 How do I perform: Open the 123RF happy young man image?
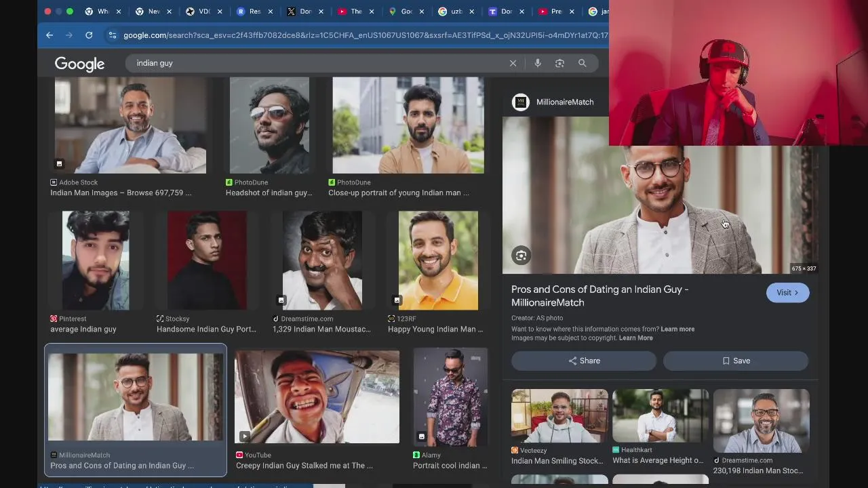(438, 260)
